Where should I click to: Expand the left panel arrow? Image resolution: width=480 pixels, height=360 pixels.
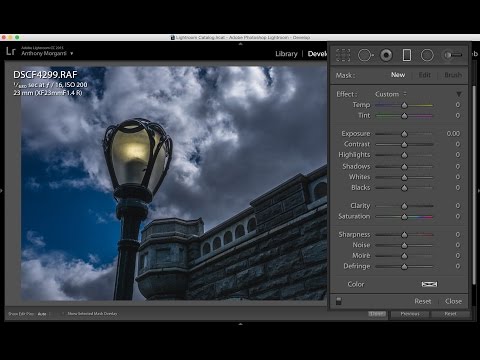tap(2, 191)
